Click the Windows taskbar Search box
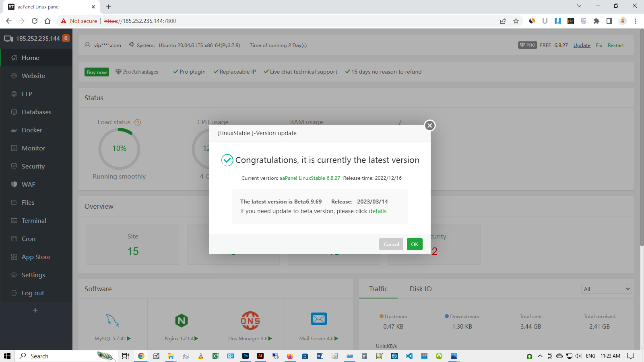Screen dimensions: 644x362 pyautogui.click(x=66, y=356)
